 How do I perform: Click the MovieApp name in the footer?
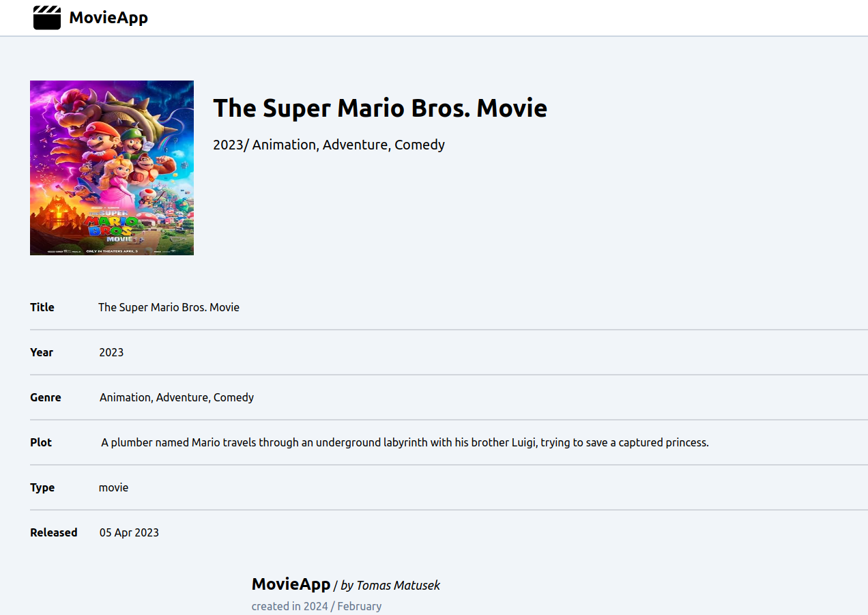pos(291,584)
